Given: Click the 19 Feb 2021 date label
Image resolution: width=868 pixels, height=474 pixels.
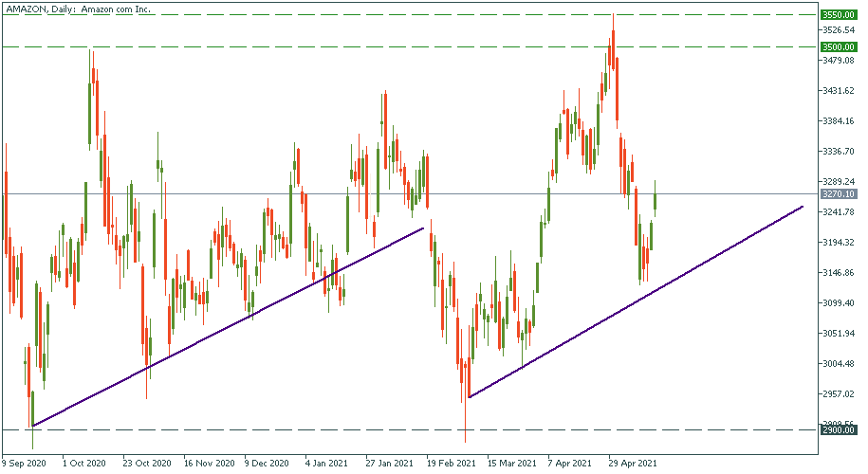Looking at the screenshot, I should pyautogui.click(x=451, y=465).
